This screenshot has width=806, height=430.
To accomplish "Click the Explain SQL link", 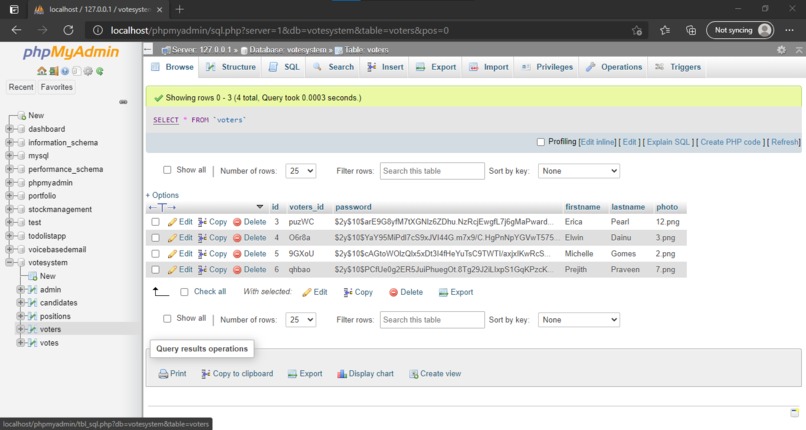I will 668,142.
